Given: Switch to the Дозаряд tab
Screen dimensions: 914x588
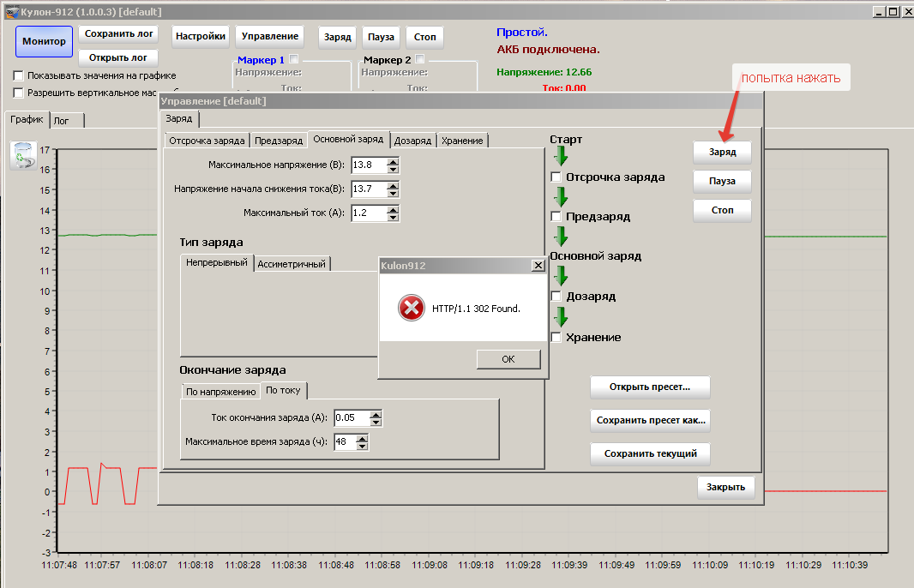Looking at the screenshot, I should [x=412, y=141].
